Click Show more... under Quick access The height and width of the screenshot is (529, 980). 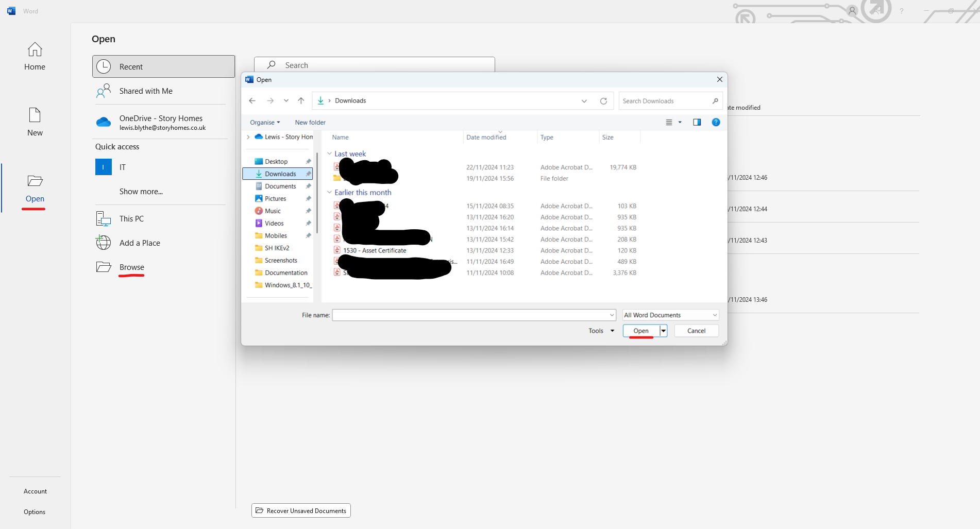pos(141,192)
